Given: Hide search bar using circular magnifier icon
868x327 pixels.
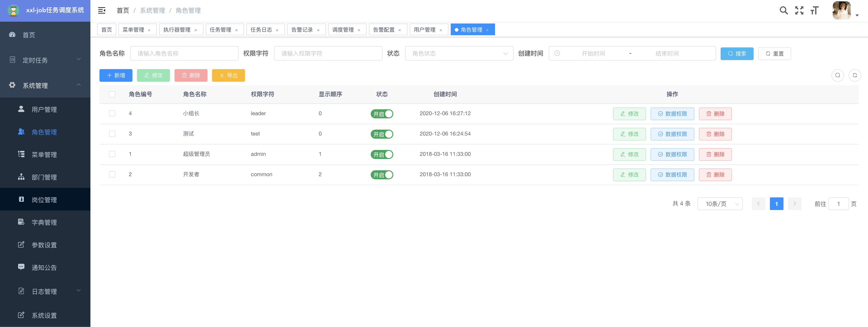Looking at the screenshot, I should [x=837, y=75].
